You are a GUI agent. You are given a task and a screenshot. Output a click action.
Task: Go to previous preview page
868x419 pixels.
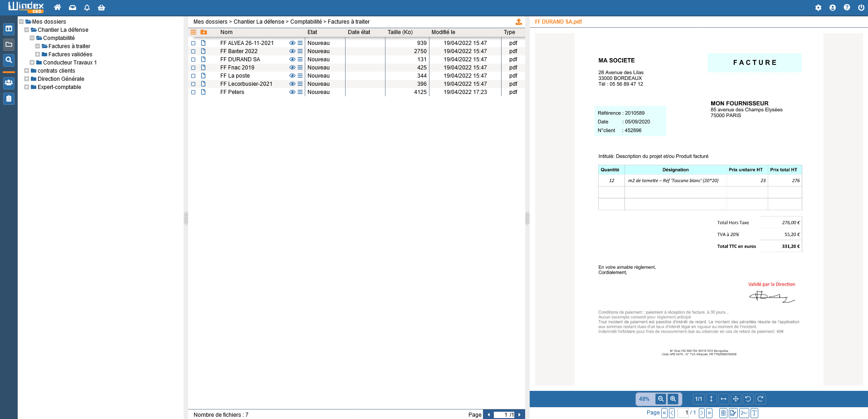coord(672,413)
